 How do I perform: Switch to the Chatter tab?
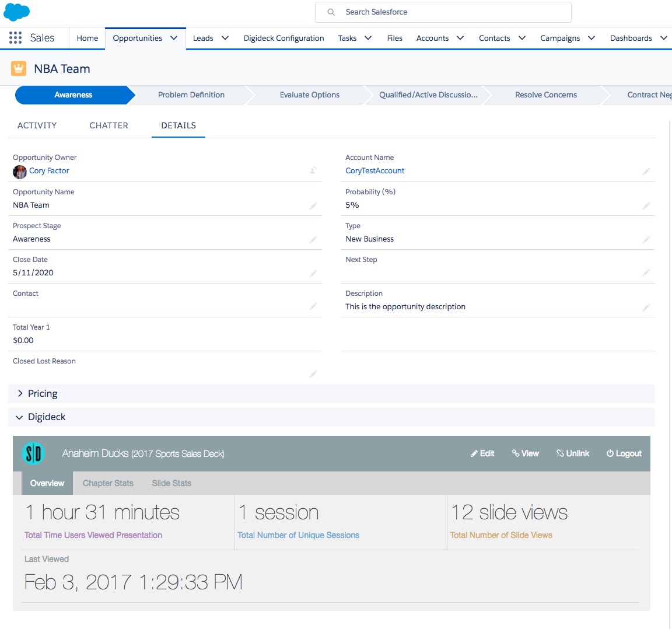109,125
